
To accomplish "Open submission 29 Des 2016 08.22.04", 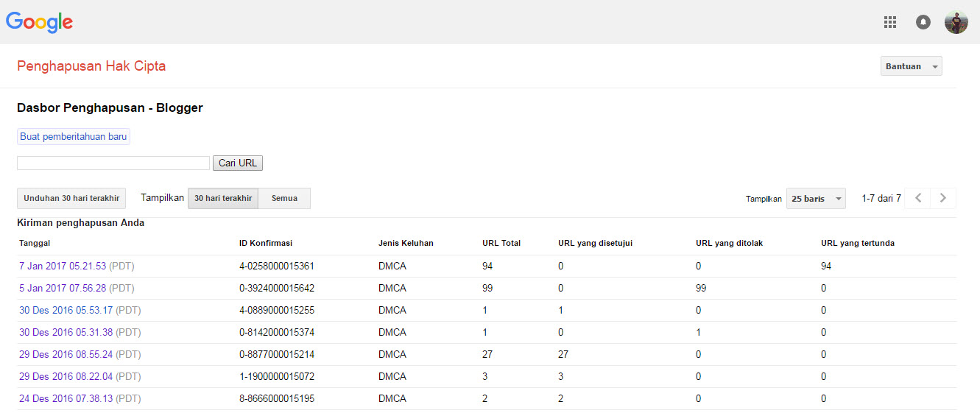I will pos(66,376).
